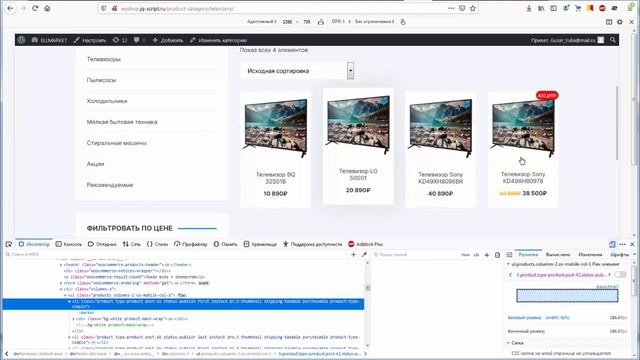Click the Телевизор LG 50S01 product image
640x360 pixels.
tap(358, 124)
